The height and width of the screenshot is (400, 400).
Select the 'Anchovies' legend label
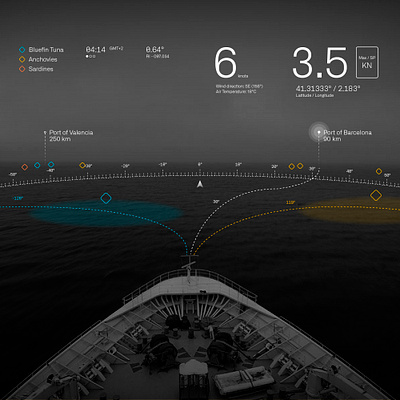pos(43,59)
